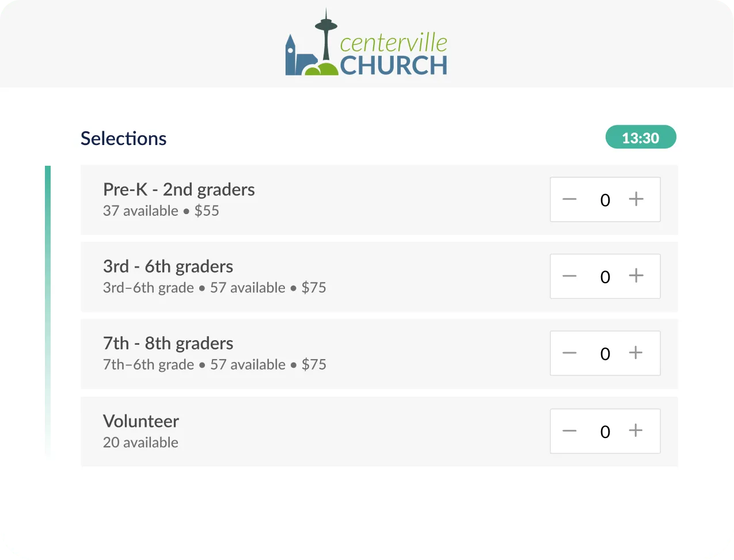Image resolution: width=734 pixels, height=560 pixels.
Task: Click the 13:30 countdown timer badge
Action: [x=641, y=137]
